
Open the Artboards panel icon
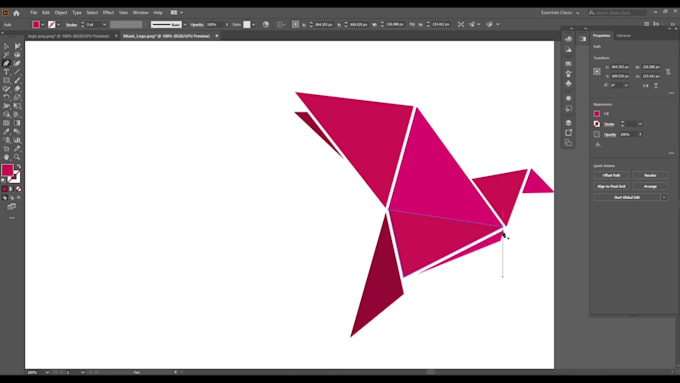569,143
